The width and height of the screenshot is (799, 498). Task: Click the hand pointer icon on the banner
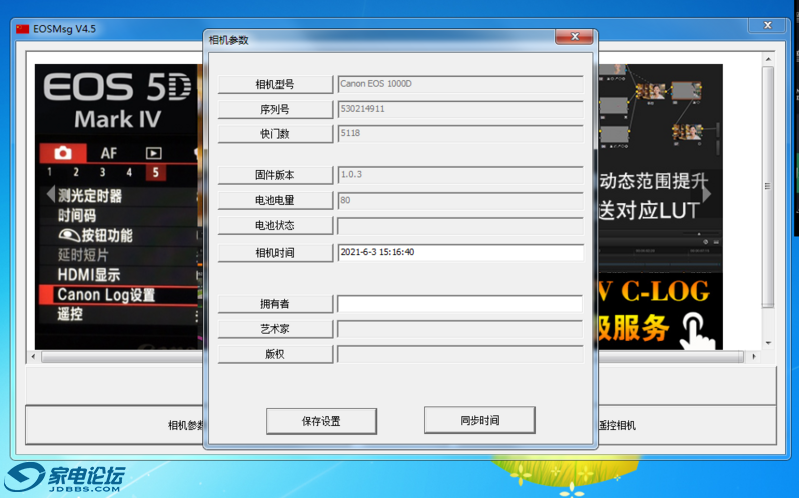[697, 331]
